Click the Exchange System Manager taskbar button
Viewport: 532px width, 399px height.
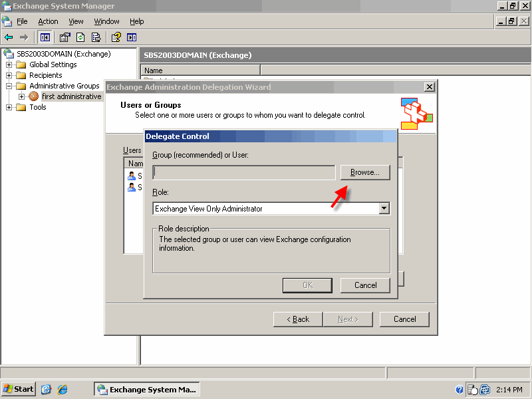pos(146,389)
